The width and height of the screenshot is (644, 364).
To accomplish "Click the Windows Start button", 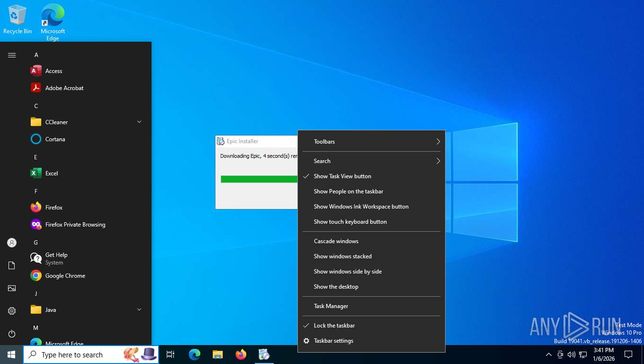I will [11, 355].
